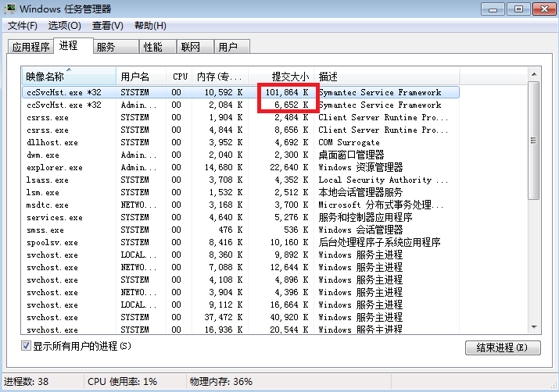Minimize the Task Manager window
559x392 pixels.
pyautogui.click(x=493, y=9)
